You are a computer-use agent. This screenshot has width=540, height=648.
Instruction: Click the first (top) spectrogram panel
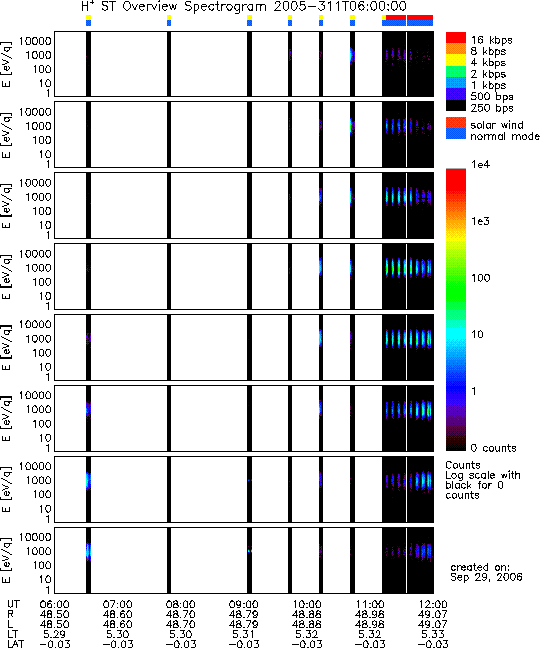pyautogui.click(x=244, y=64)
